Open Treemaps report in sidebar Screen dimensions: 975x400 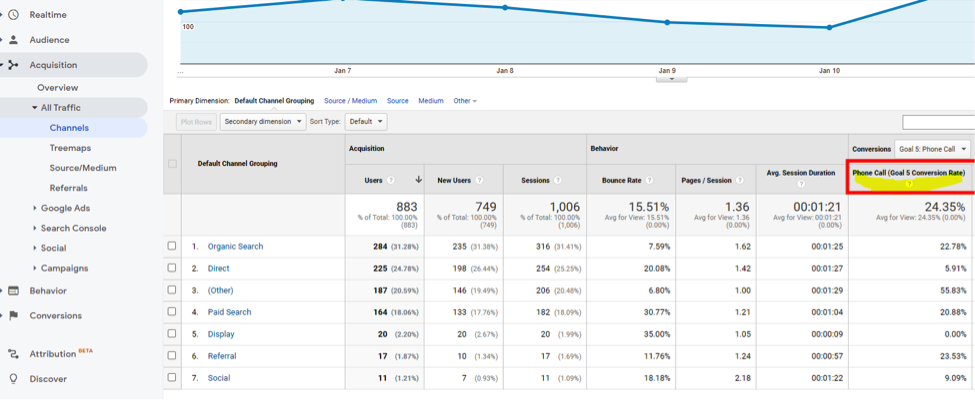70,148
